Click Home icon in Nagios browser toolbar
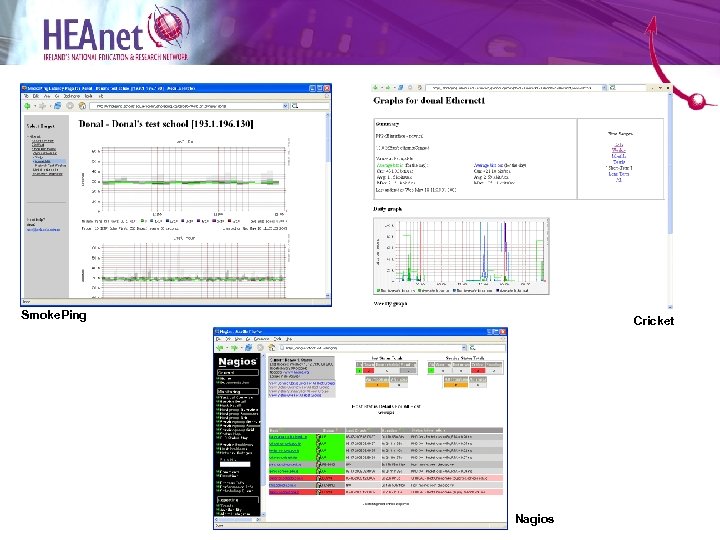The width and height of the screenshot is (720, 540). 271,348
